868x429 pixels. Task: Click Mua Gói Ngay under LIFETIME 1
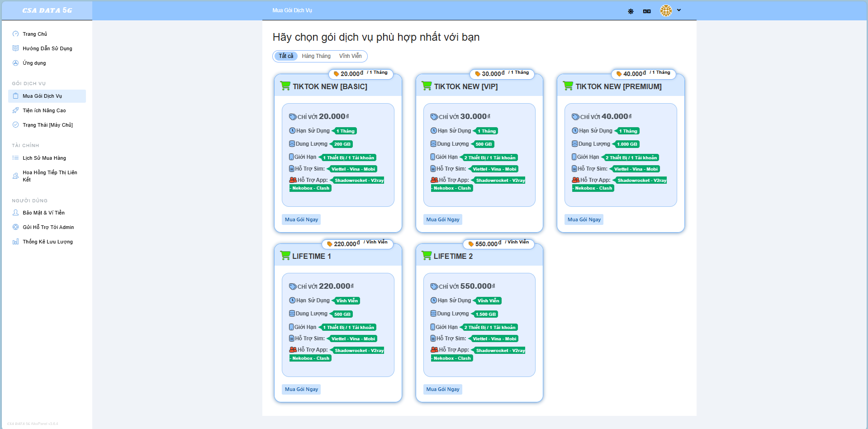(301, 389)
